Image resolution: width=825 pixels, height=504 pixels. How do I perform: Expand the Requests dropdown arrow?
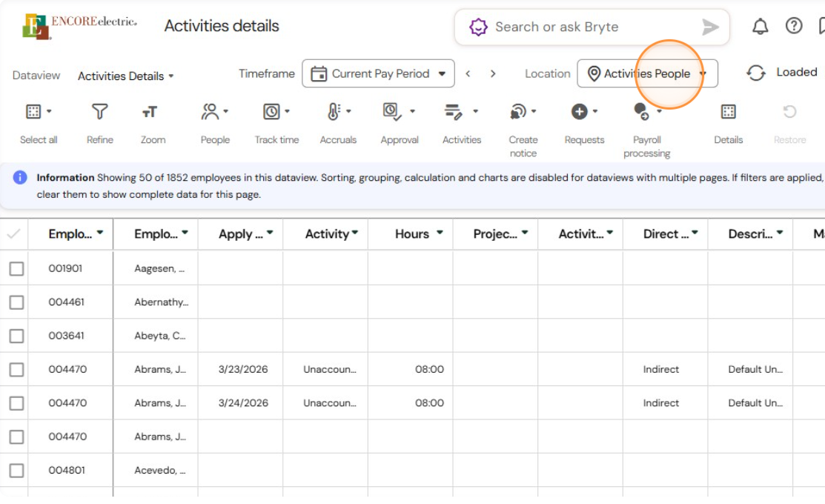595,111
